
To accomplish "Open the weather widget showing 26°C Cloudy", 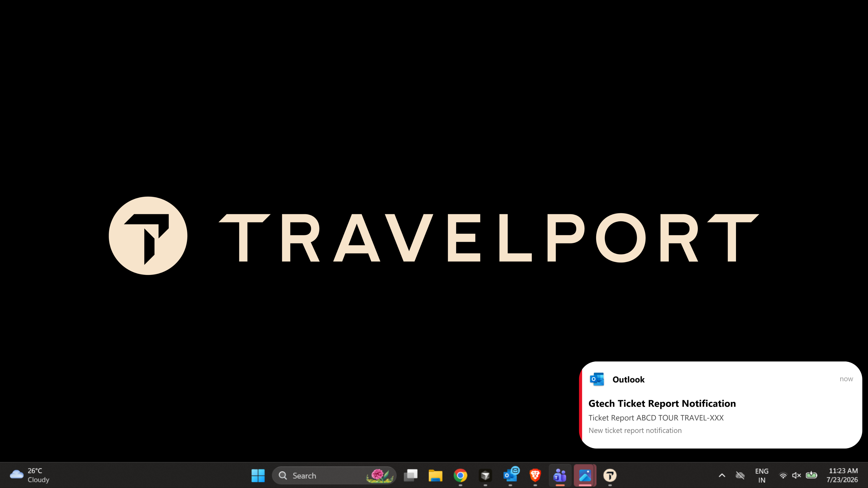I will coord(30,475).
